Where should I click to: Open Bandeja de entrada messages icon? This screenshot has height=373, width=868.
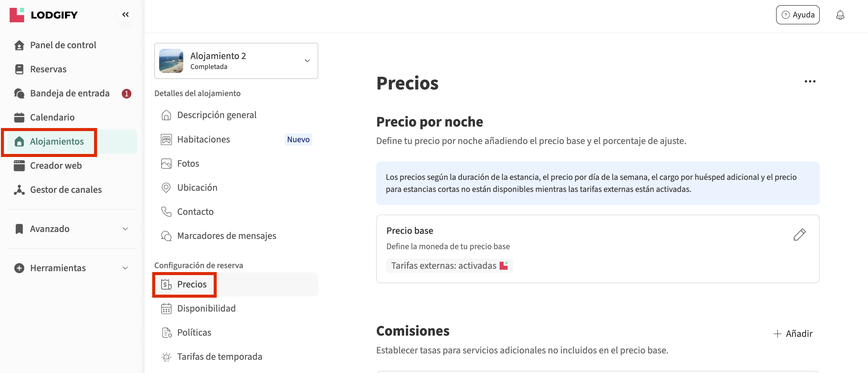tap(19, 93)
